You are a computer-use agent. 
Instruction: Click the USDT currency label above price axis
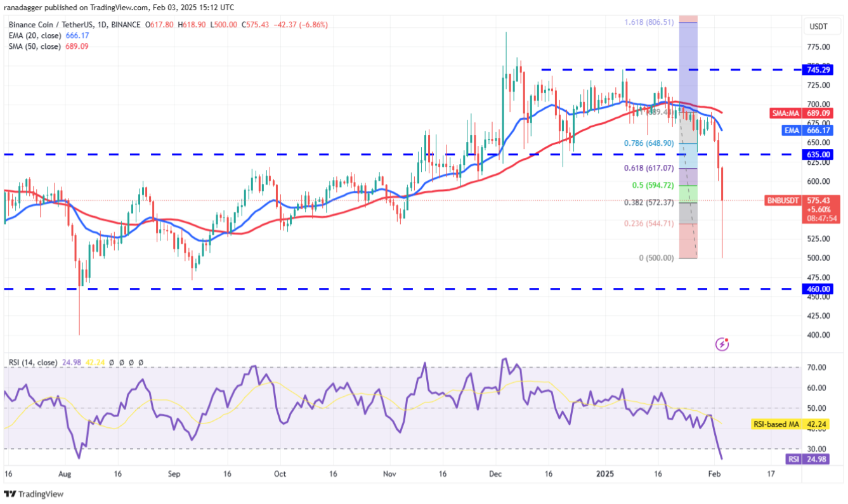point(818,27)
